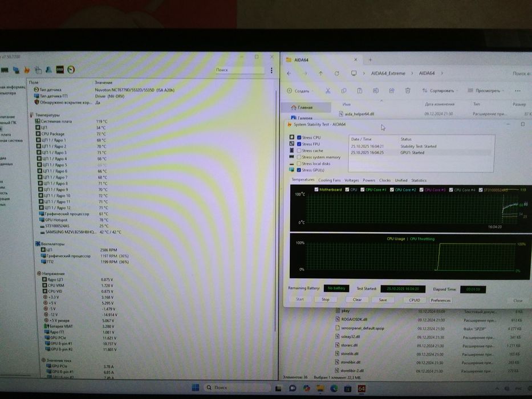
Task: Switch to the Clocks tab
Action: click(385, 180)
